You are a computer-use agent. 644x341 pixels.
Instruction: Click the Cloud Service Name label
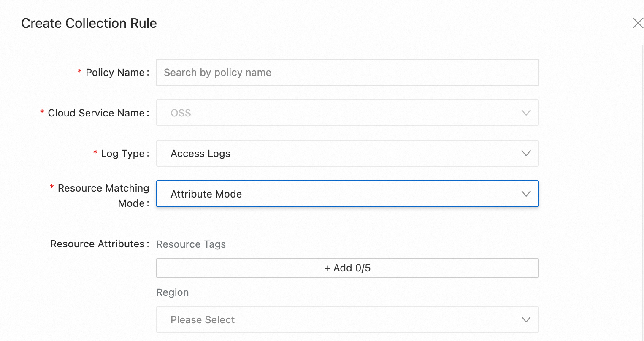pos(96,113)
